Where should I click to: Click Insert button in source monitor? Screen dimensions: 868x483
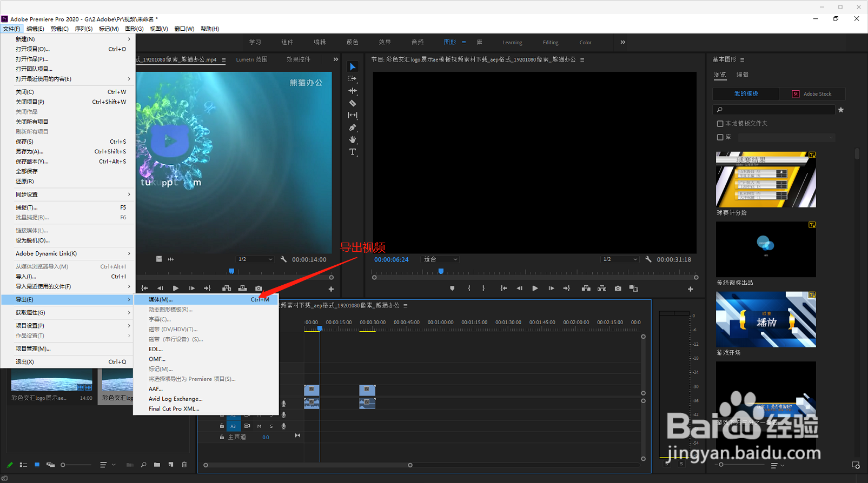[227, 289]
